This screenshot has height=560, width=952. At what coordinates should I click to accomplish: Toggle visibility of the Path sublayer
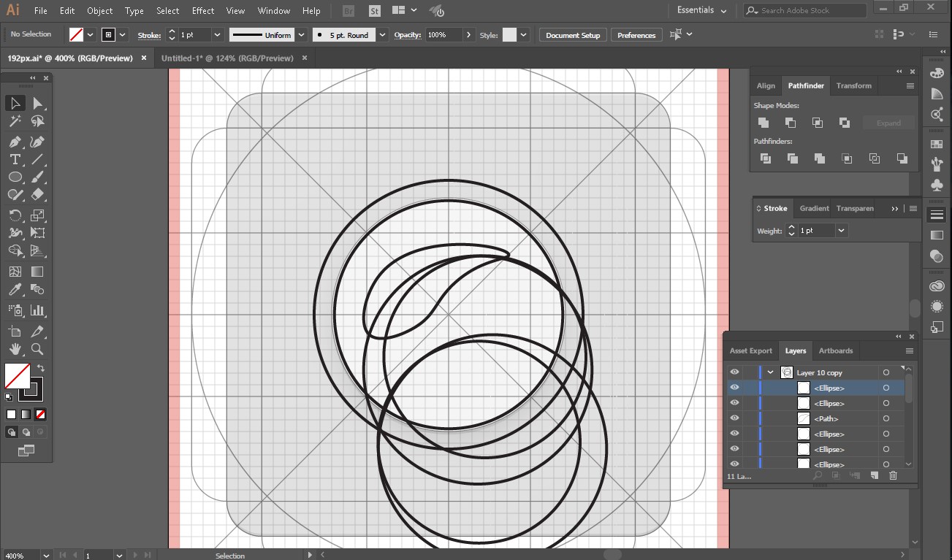(734, 418)
